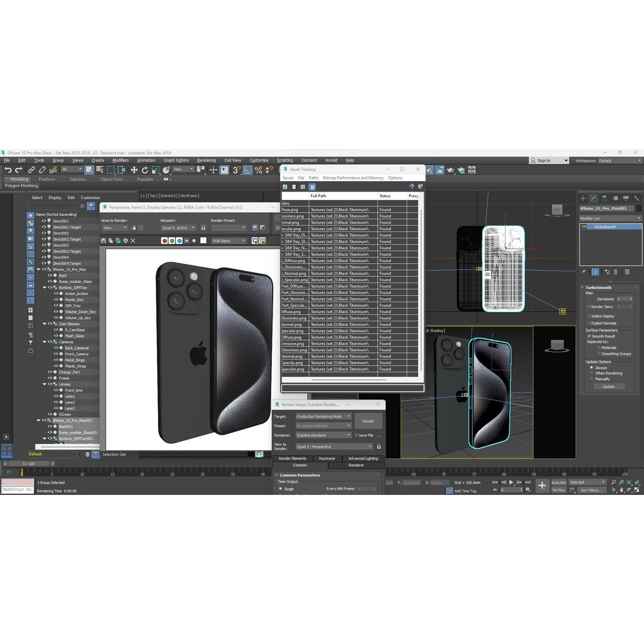This screenshot has height=644, width=644.
Task: Activate the Select Object tool
Action: 89,170
